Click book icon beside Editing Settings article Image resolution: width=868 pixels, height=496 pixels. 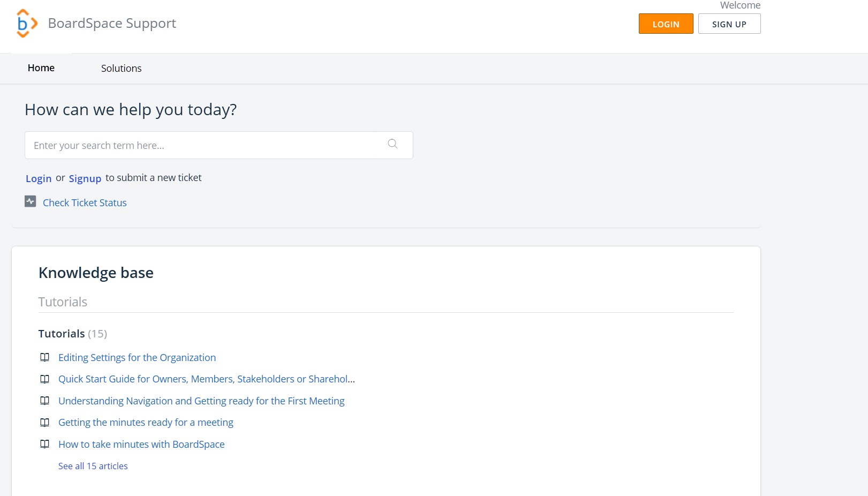[45, 357]
